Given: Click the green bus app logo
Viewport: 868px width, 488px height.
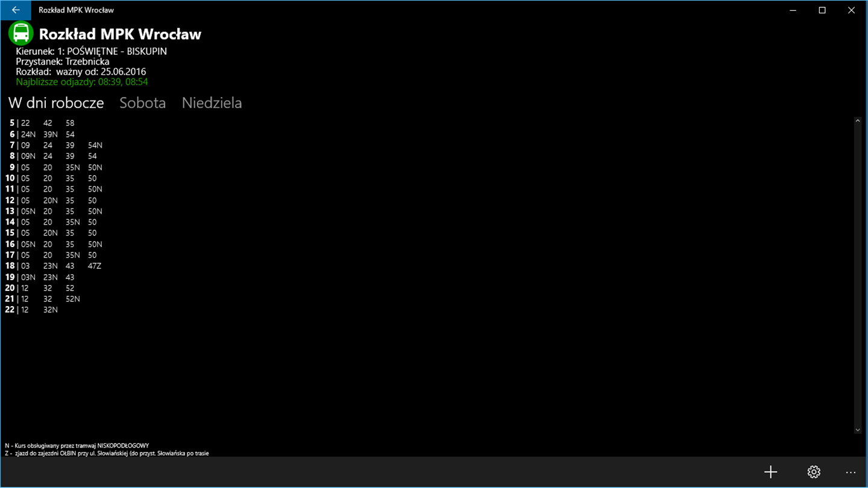Looking at the screenshot, I should [20, 34].
